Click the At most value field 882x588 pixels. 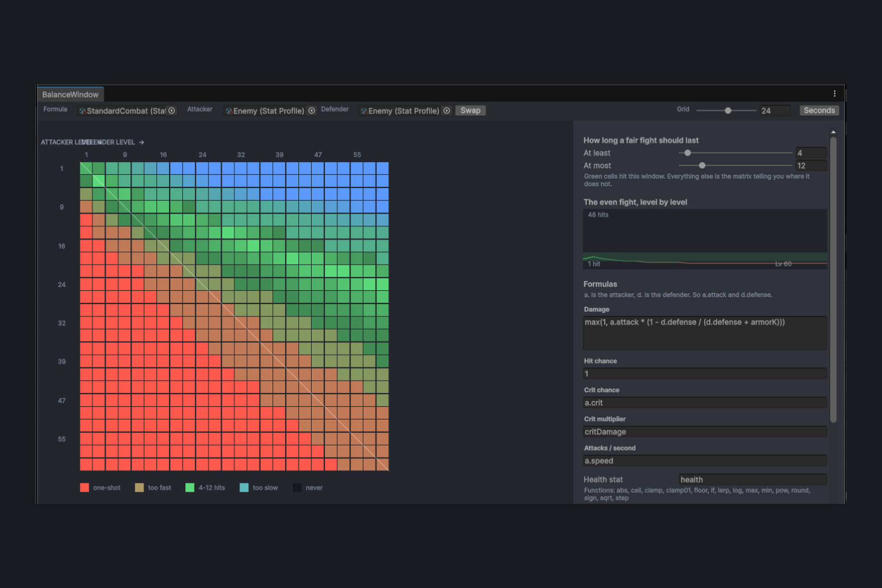pos(811,166)
